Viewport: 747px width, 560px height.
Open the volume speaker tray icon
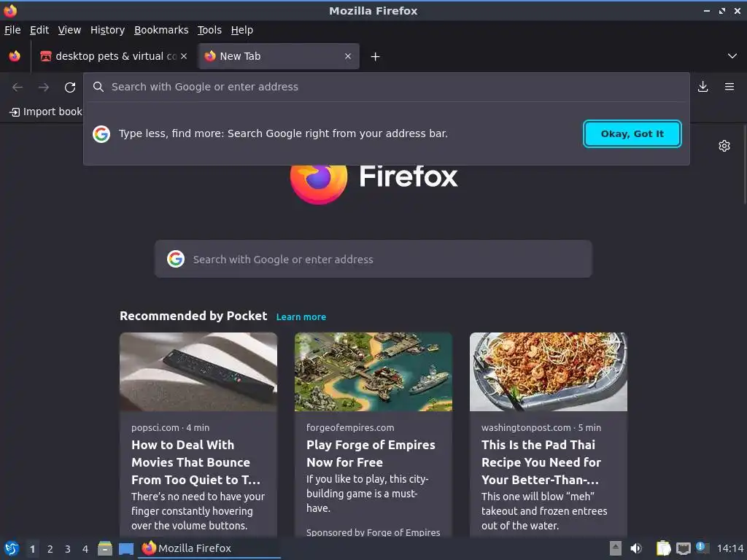[636, 548]
